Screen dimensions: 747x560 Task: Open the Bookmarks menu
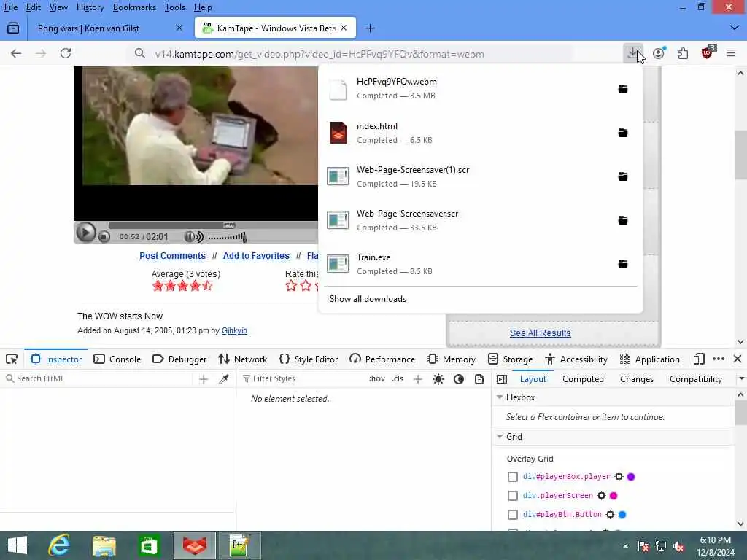[134, 7]
